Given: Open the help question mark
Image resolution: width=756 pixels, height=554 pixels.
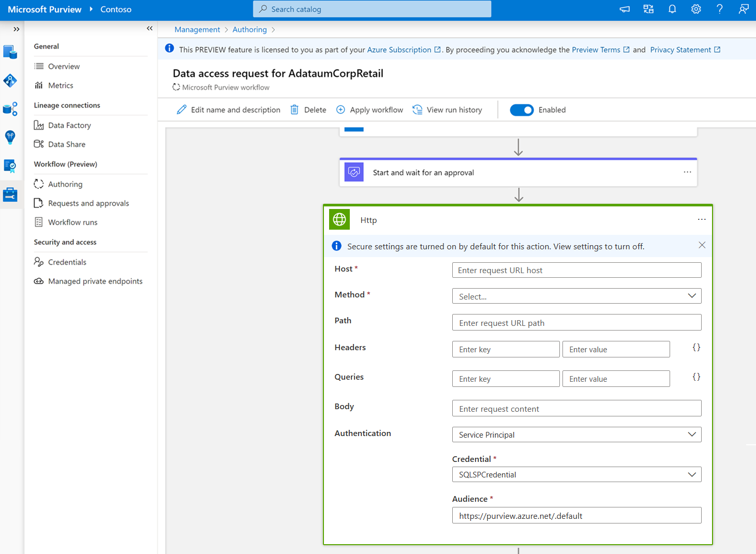Looking at the screenshot, I should pyautogui.click(x=720, y=9).
